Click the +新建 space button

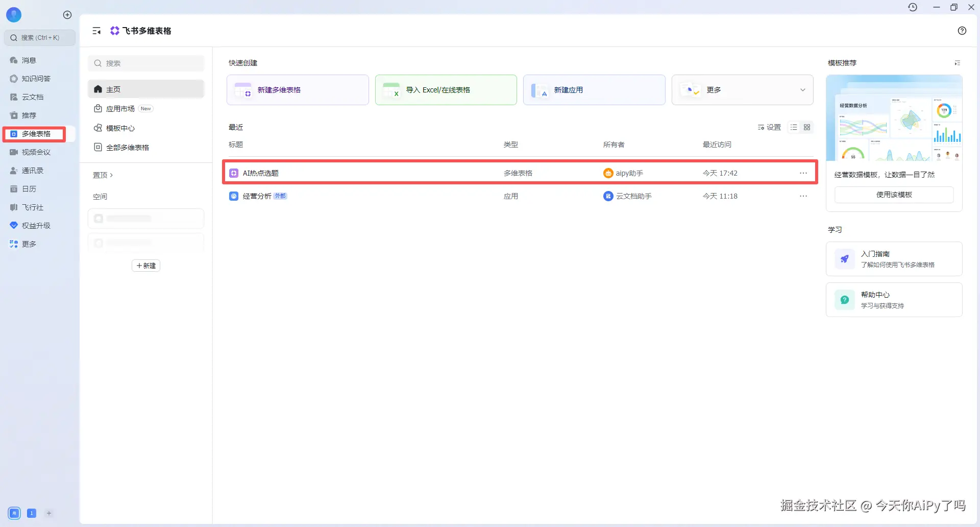coord(146,266)
